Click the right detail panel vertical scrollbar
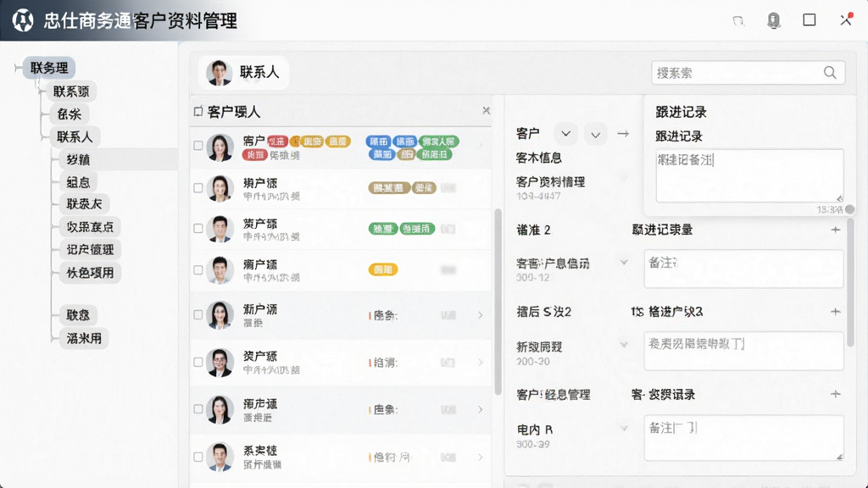 click(x=850, y=282)
